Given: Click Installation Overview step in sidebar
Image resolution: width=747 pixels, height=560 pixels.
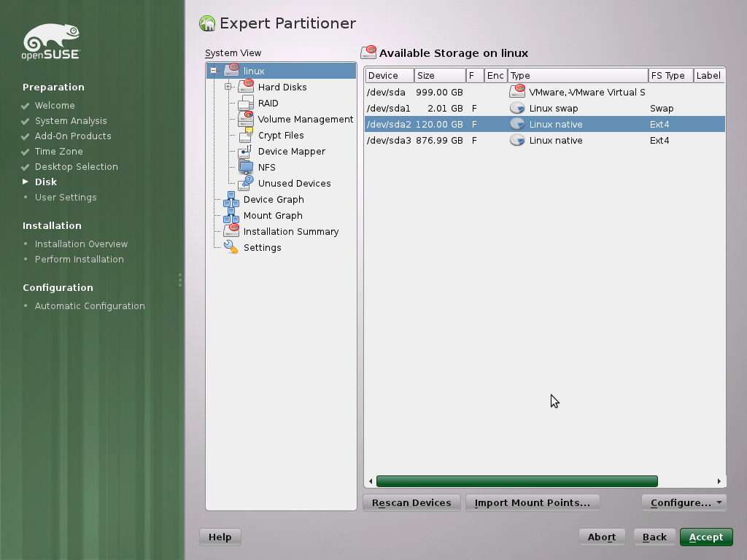Looking at the screenshot, I should pyautogui.click(x=81, y=244).
